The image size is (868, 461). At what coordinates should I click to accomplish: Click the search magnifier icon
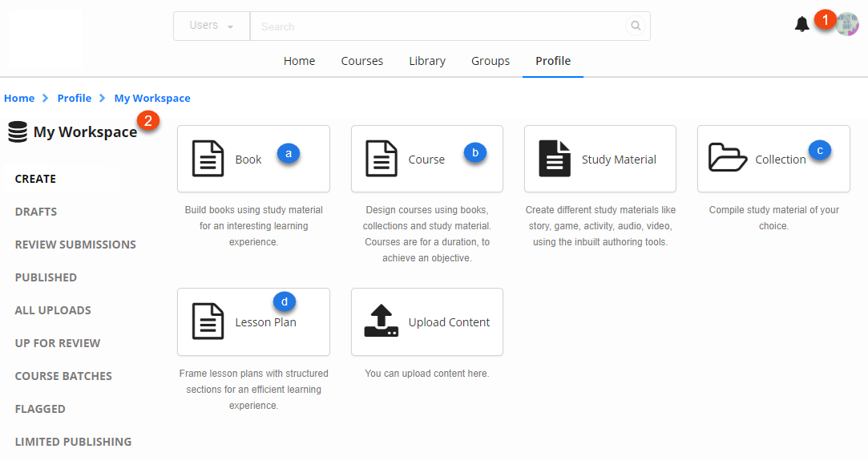(x=636, y=26)
